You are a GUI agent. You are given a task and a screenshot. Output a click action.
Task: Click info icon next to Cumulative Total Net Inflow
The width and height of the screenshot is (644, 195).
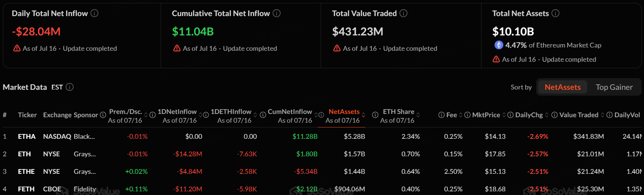tap(277, 13)
